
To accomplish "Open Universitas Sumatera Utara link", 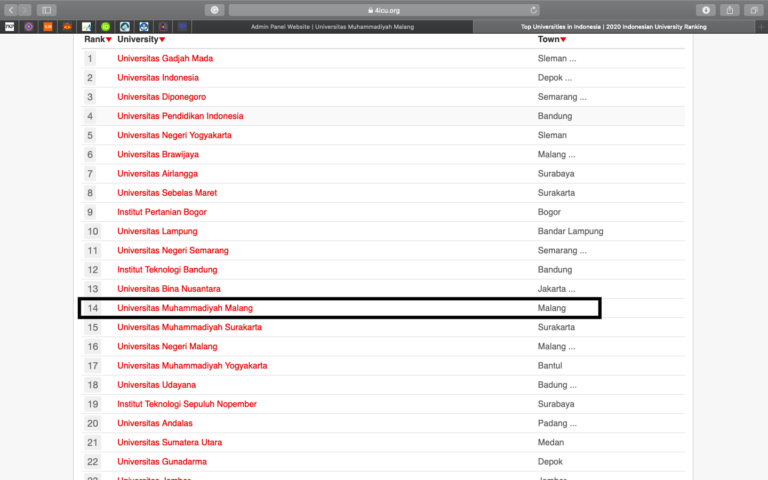I will 169,442.
